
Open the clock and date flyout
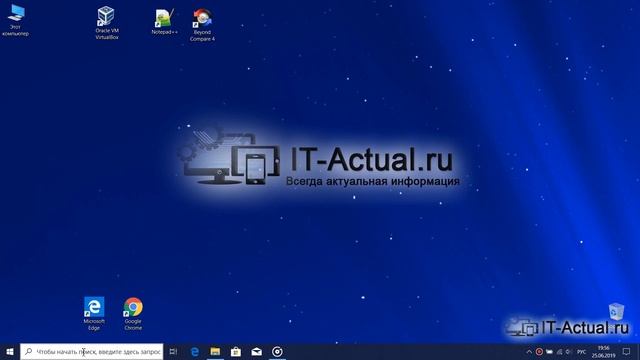[604, 351]
